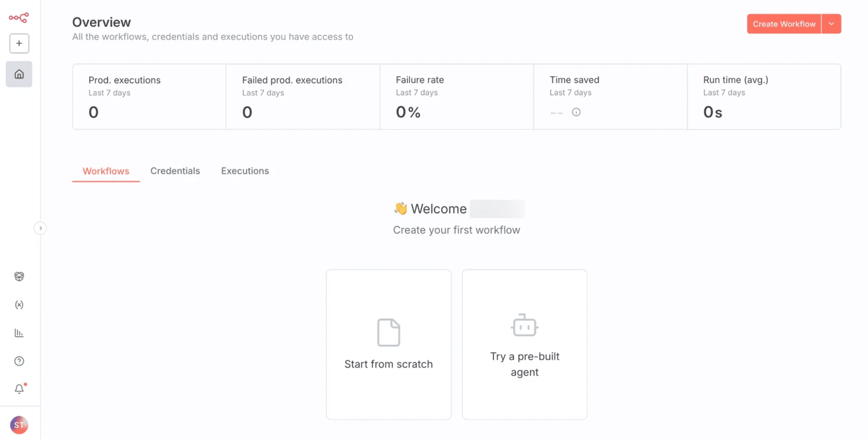Click the n8n logo icon
The width and height of the screenshot is (868, 440).
pyautogui.click(x=19, y=18)
